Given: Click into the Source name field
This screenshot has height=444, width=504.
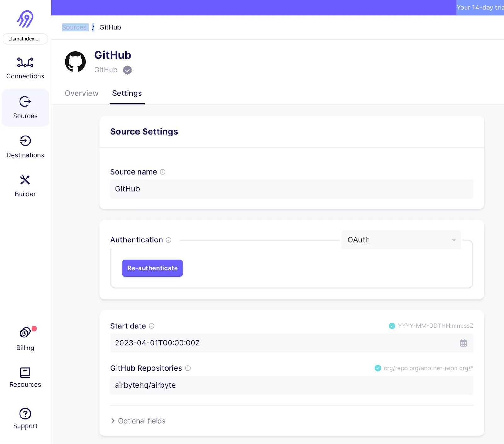Looking at the screenshot, I should pos(291,189).
